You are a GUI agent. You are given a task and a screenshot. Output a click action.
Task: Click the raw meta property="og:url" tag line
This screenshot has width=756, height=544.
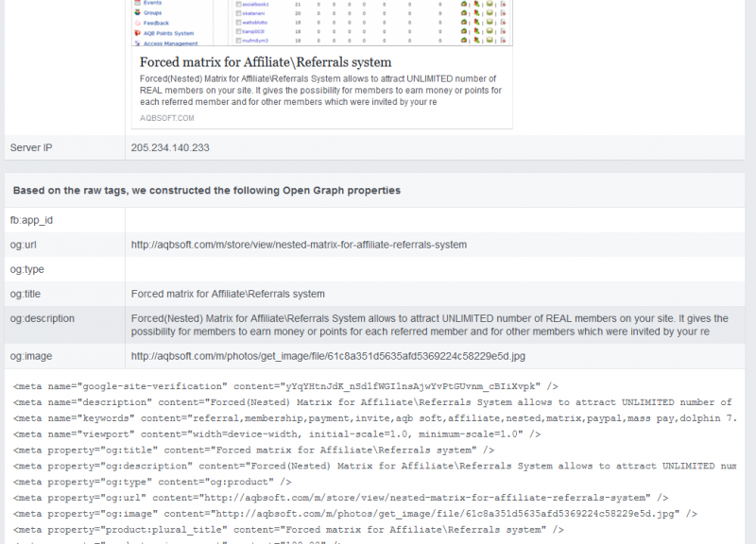(341, 498)
